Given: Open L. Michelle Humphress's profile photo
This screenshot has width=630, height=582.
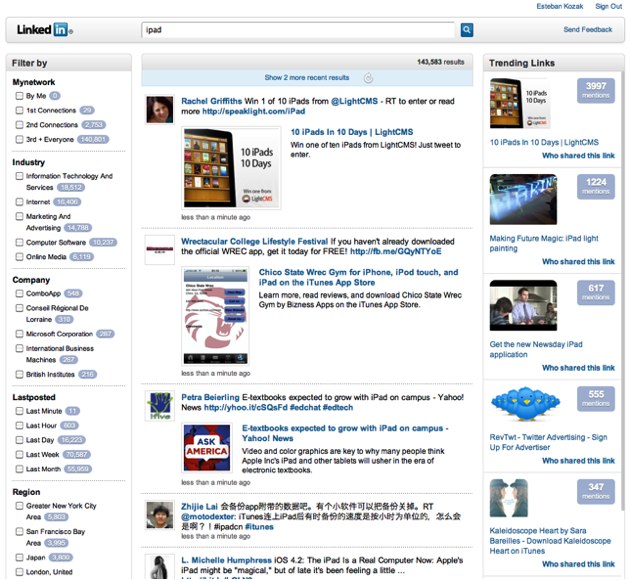Looking at the screenshot, I should [160, 566].
